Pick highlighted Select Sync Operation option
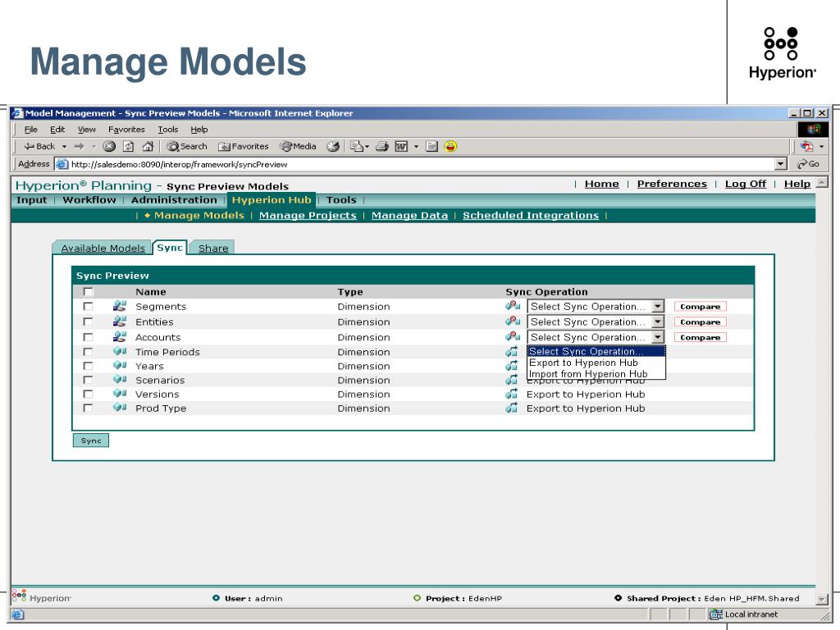Image resolution: width=840 pixels, height=630 pixels. coord(596,351)
